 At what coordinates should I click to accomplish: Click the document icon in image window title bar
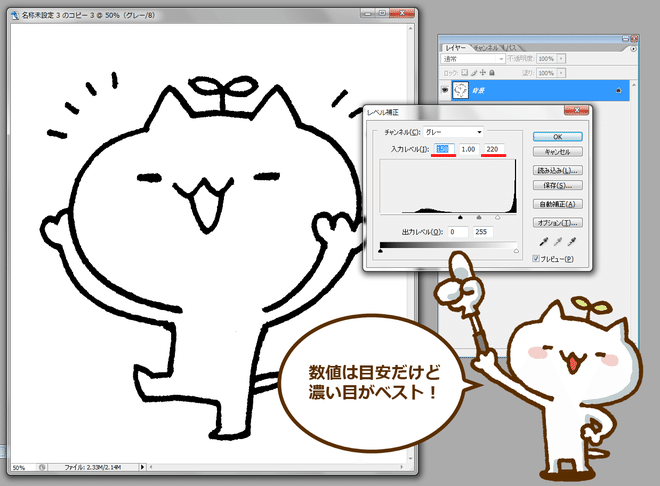pyautogui.click(x=15, y=16)
